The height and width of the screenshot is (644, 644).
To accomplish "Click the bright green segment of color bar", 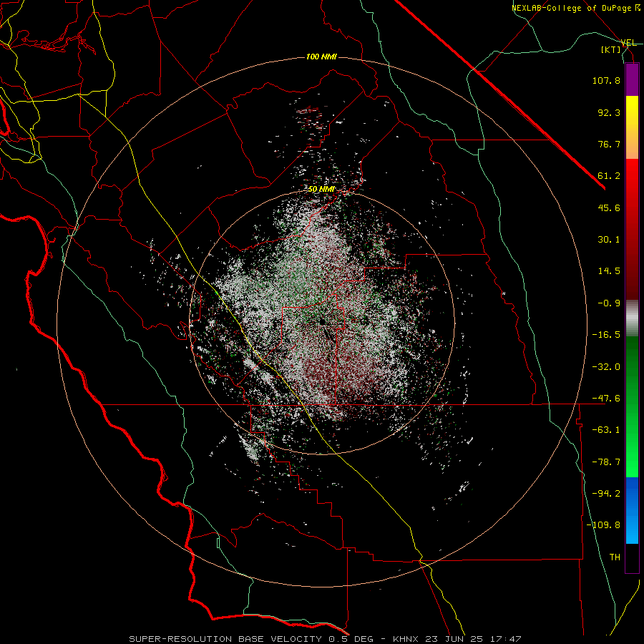I will click(x=632, y=406).
